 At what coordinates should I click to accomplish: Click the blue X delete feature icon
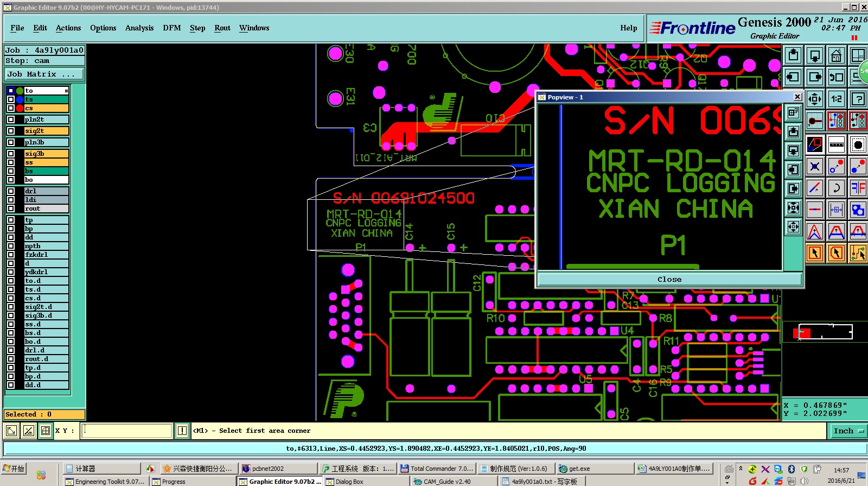tap(815, 166)
